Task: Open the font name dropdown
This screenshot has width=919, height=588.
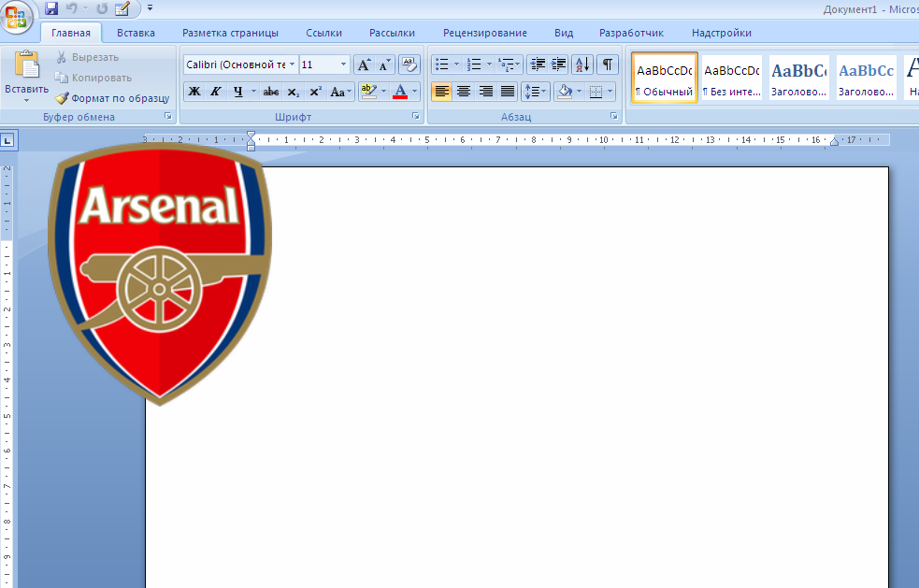Action: pyautogui.click(x=292, y=65)
